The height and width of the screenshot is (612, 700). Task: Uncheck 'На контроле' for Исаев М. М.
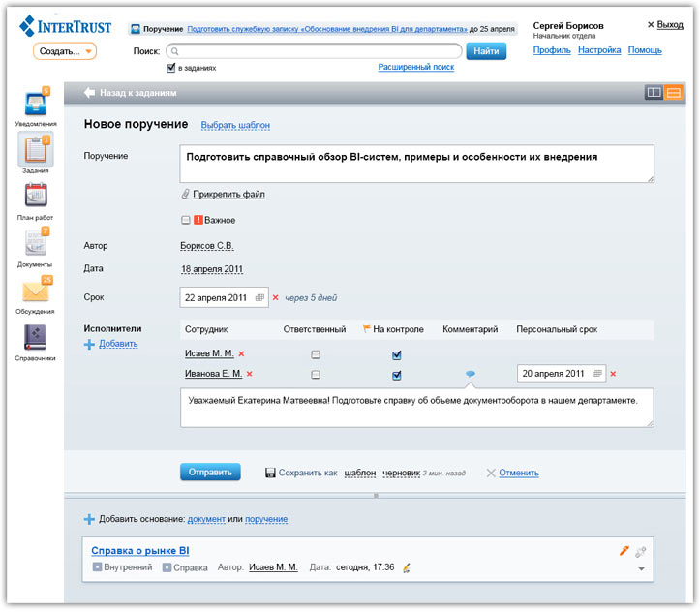tap(396, 355)
